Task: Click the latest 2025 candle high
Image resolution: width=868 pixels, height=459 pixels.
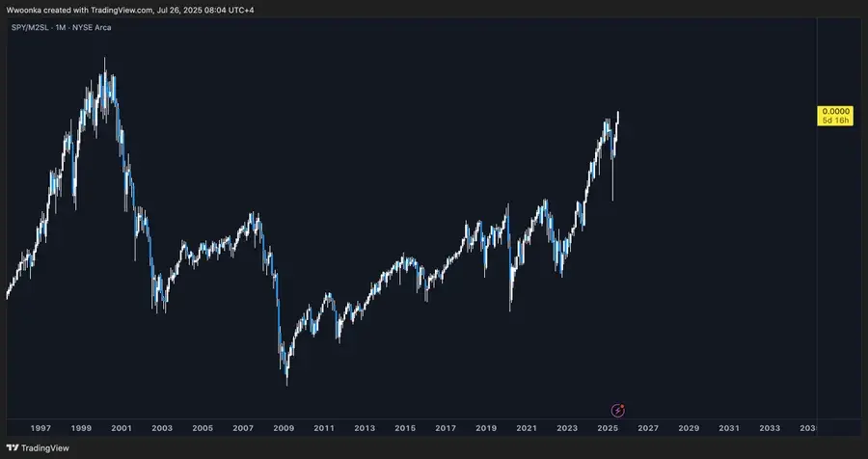Action: (x=618, y=113)
